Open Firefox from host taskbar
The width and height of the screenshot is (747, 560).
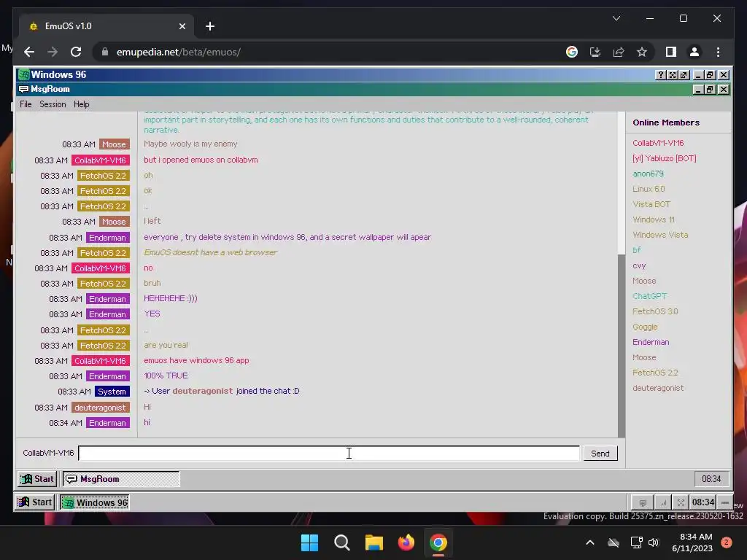coord(406,542)
